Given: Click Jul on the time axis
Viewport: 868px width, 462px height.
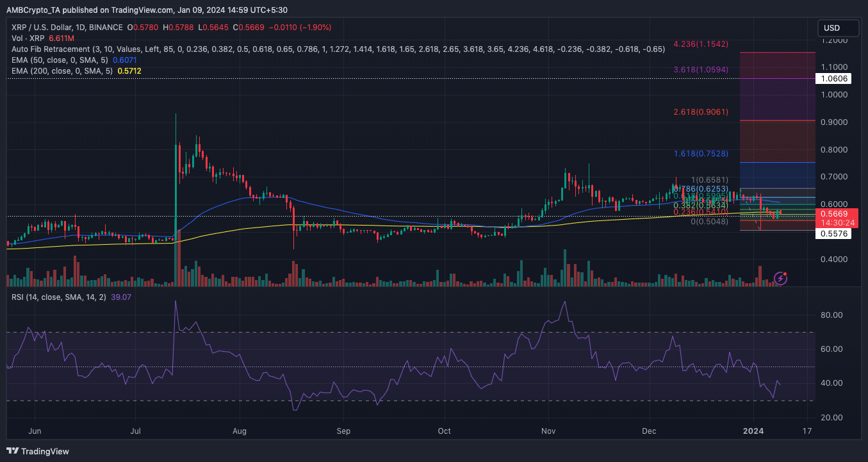Looking at the screenshot, I should [x=136, y=431].
